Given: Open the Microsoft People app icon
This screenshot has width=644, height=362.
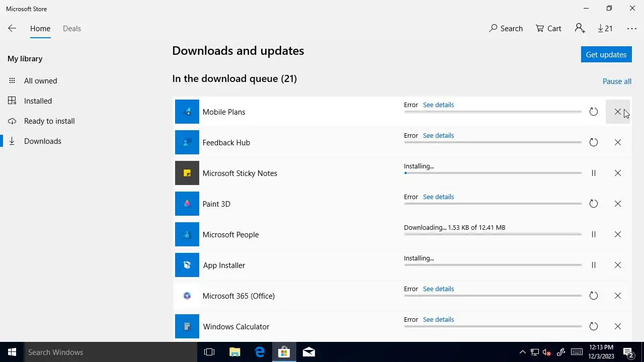Looking at the screenshot, I should coord(187,234).
